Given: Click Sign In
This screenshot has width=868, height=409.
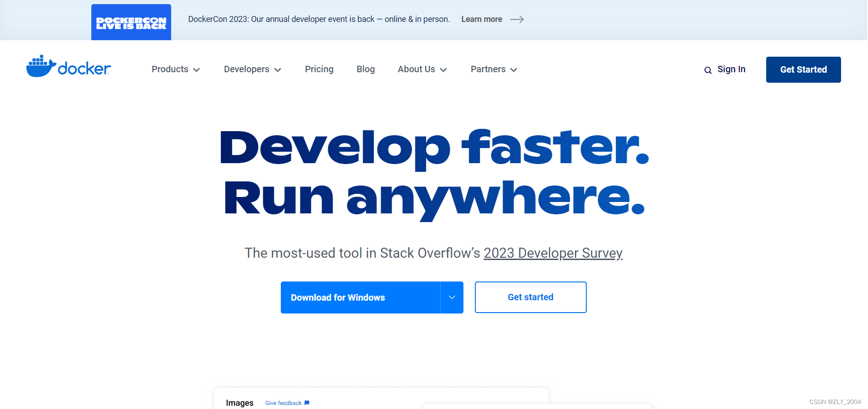Looking at the screenshot, I should [731, 69].
